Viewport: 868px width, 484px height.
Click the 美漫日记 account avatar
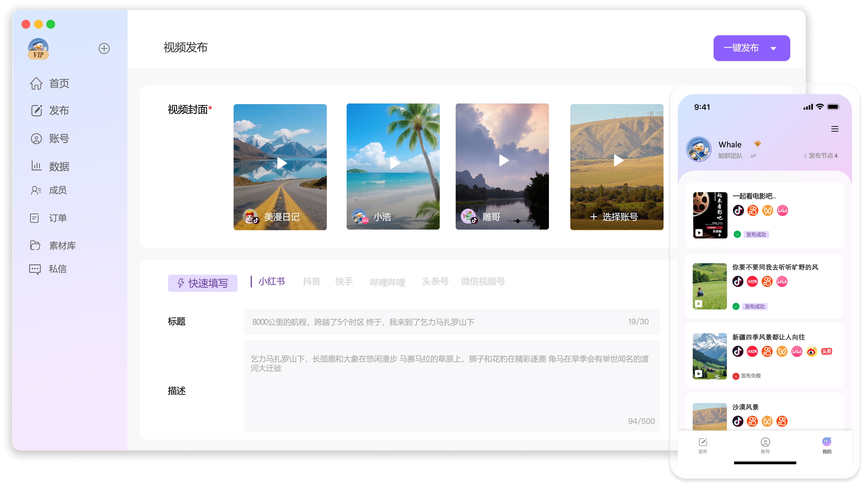pos(251,216)
